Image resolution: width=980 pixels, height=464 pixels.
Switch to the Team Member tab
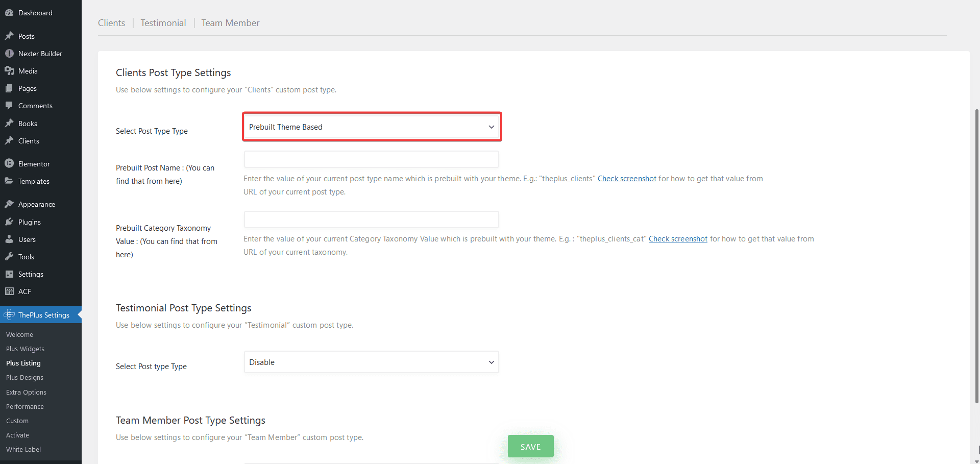230,23
